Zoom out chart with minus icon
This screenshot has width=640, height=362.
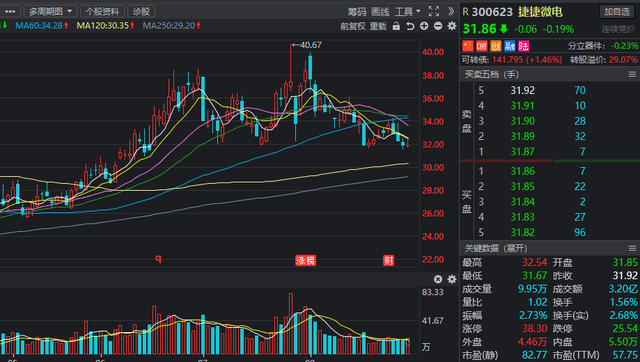(438, 26)
